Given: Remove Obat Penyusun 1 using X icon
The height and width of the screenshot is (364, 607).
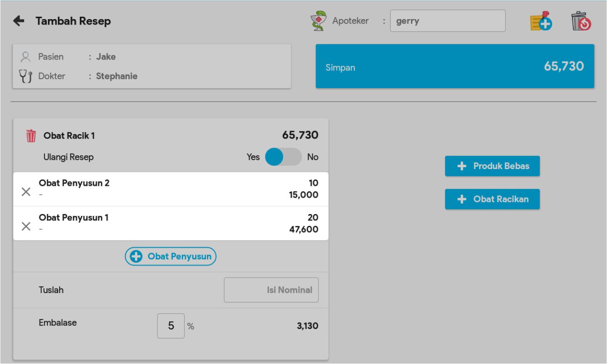Looking at the screenshot, I should coord(26,226).
